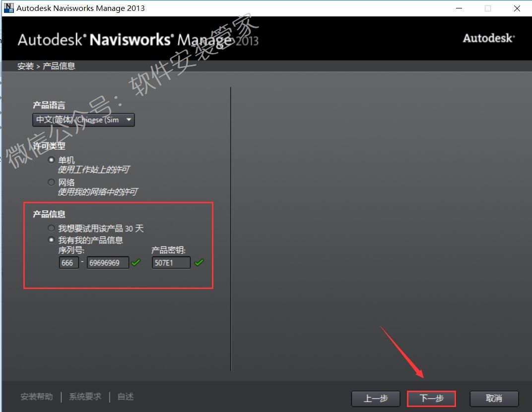The height and width of the screenshot is (412, 532).
Task: Open the 安装帮助 link
Action: point(36,397)
